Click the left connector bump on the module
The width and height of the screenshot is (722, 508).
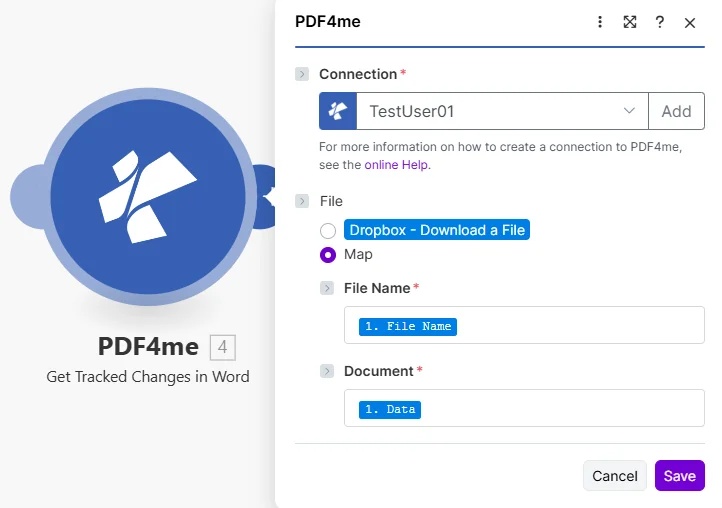(29, 197)
